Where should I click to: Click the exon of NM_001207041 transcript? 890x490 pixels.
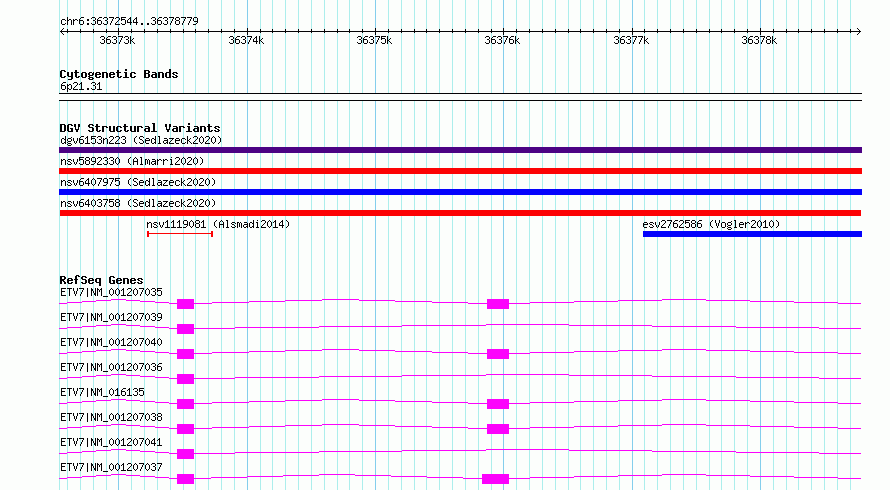pyautogui.click(x=186, y=454)
